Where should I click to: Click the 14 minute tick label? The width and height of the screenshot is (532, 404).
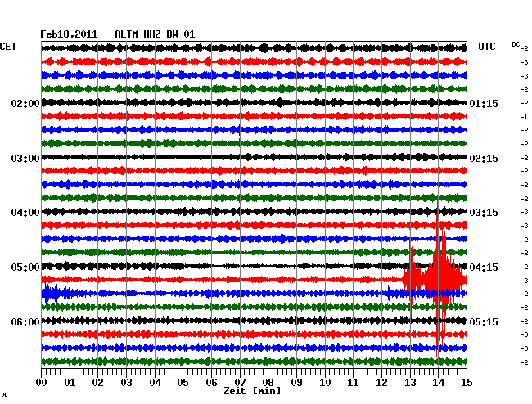[439, 382]
